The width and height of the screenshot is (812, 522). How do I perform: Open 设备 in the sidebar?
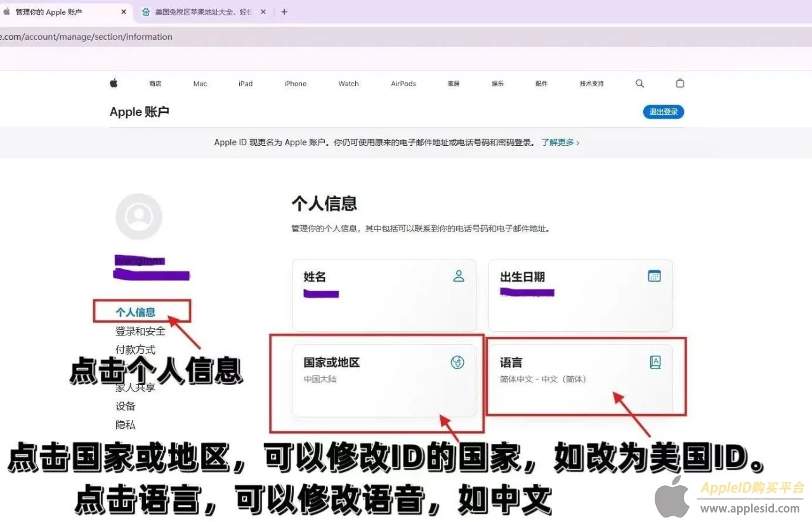pyautogui.click(x=126, y=406)
